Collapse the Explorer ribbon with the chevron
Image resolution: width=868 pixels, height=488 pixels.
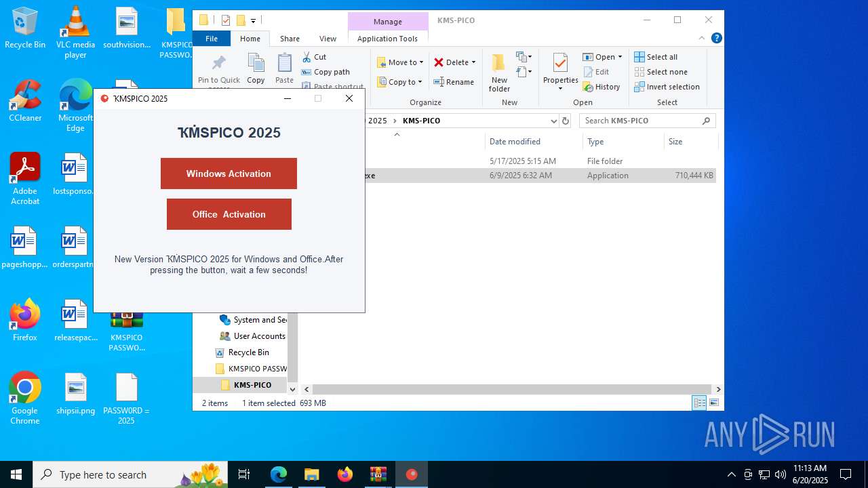(x=703, y=39)
